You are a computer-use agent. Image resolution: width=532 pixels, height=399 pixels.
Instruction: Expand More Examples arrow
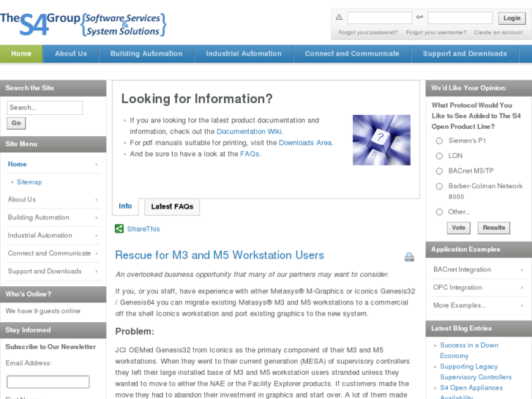pos(522,306)
